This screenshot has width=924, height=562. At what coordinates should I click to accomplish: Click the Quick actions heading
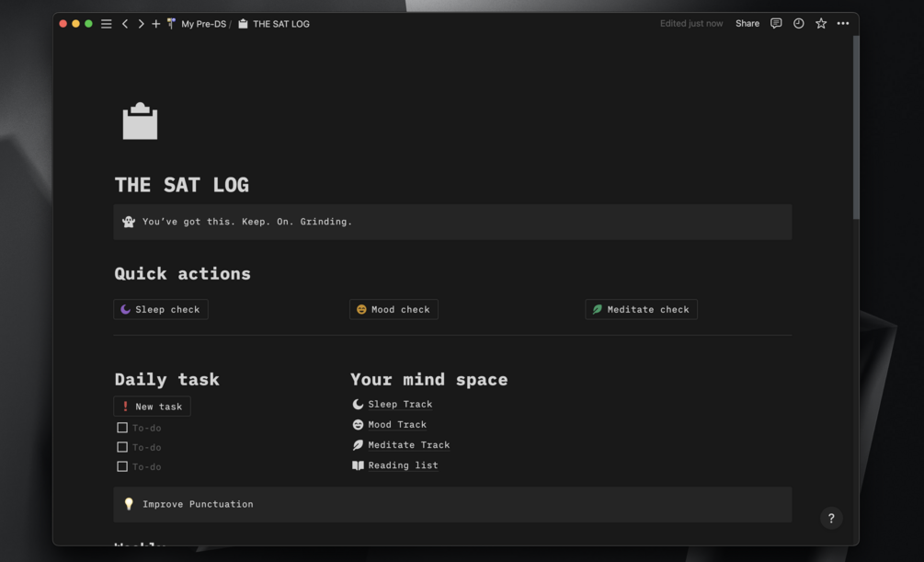point(183,273)
